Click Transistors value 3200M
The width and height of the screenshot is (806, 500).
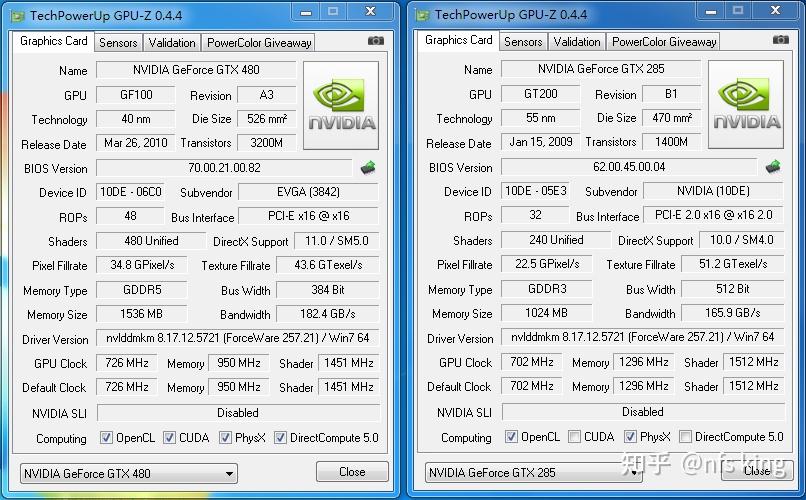pos(267,143)
